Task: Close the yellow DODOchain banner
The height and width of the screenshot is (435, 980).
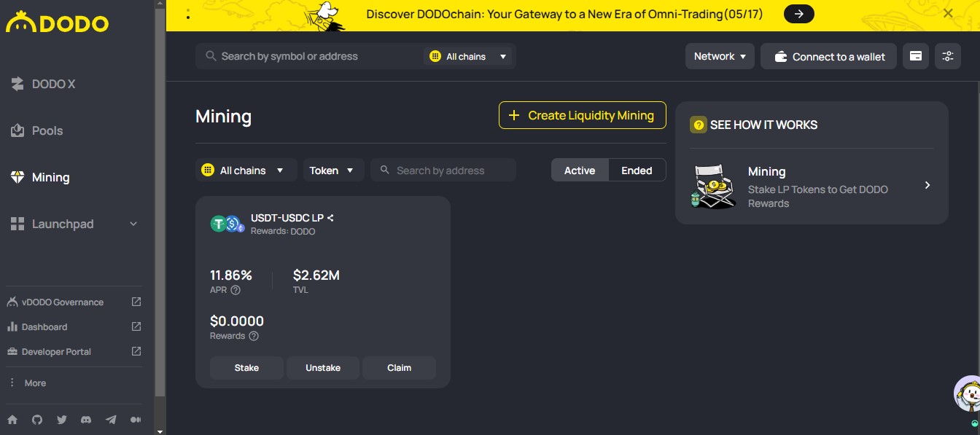Action: 948,13
